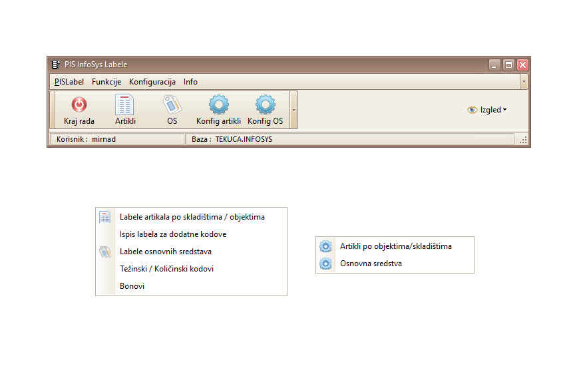The image size is (579, 392).
Task: Minimize the PIS InfoSys Labele window
Action: 494,65
